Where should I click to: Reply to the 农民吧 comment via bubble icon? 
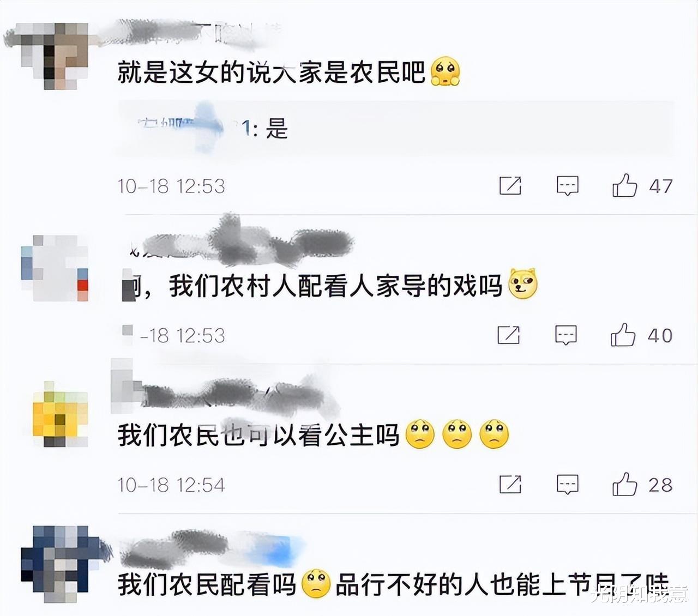[567, 186]
